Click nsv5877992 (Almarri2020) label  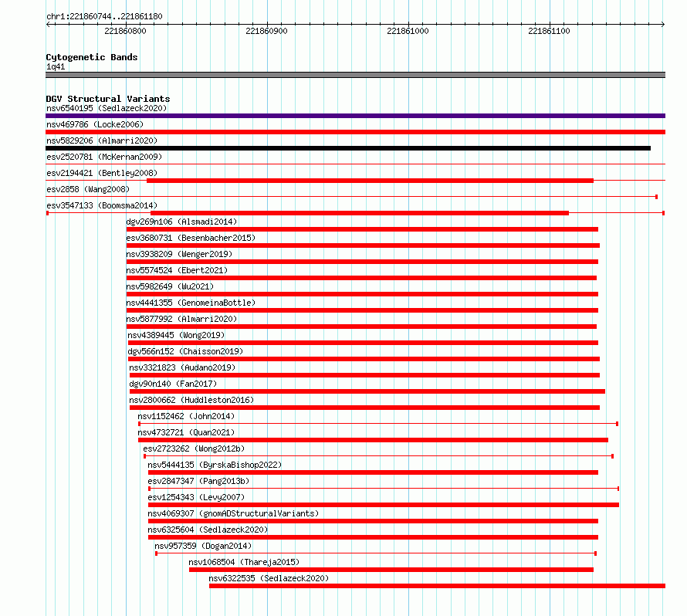[x=181, y=319]
